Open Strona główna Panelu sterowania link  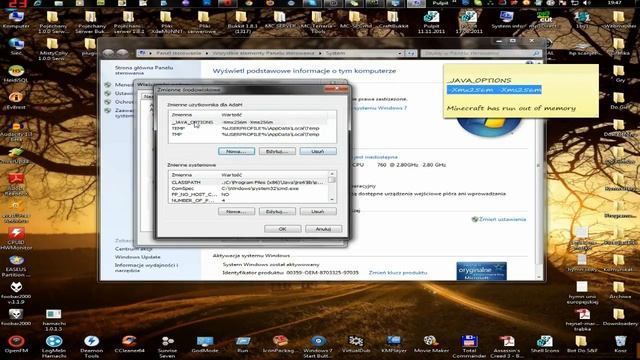coord(144,70)
